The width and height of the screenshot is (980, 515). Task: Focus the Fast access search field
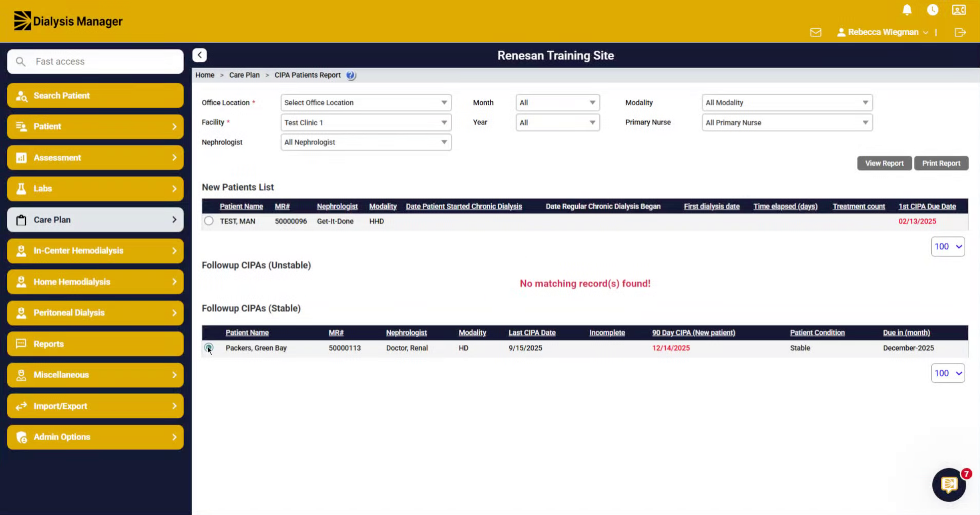tap(95, 62)
